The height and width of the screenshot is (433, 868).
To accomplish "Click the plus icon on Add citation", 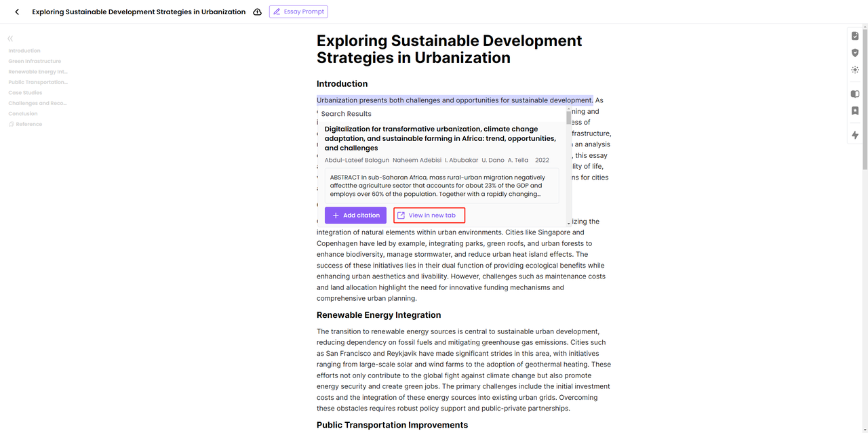I will click(x=336, y=215).
